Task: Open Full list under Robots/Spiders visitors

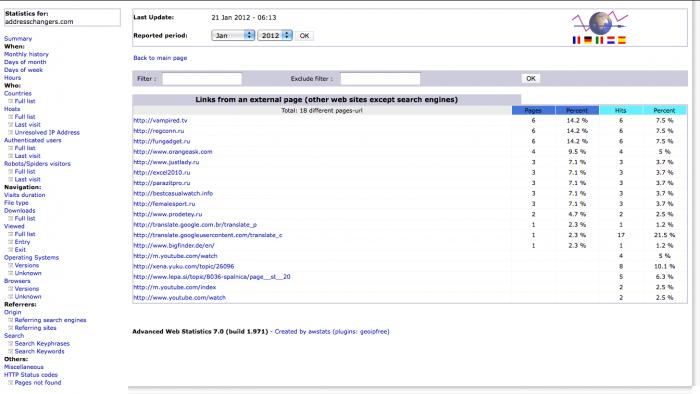Action: [x=25, y=171]
